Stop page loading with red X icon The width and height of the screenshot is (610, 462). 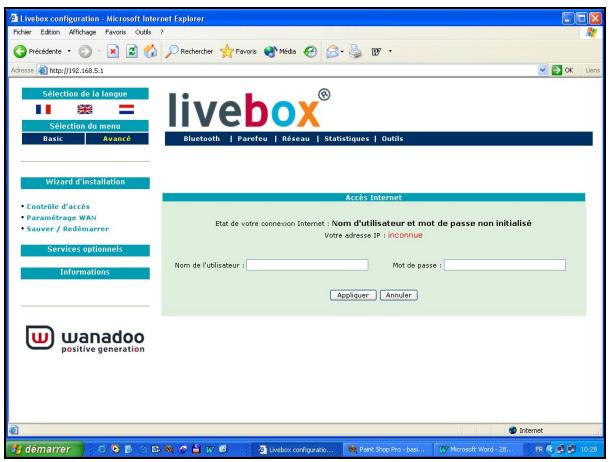tap(113, 51)
